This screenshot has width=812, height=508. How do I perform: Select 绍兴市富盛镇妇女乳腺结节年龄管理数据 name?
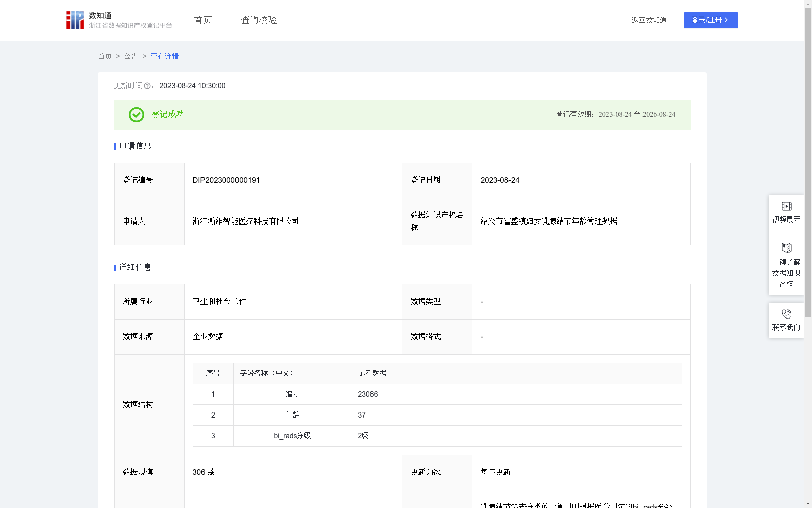[x=549, y=221]
